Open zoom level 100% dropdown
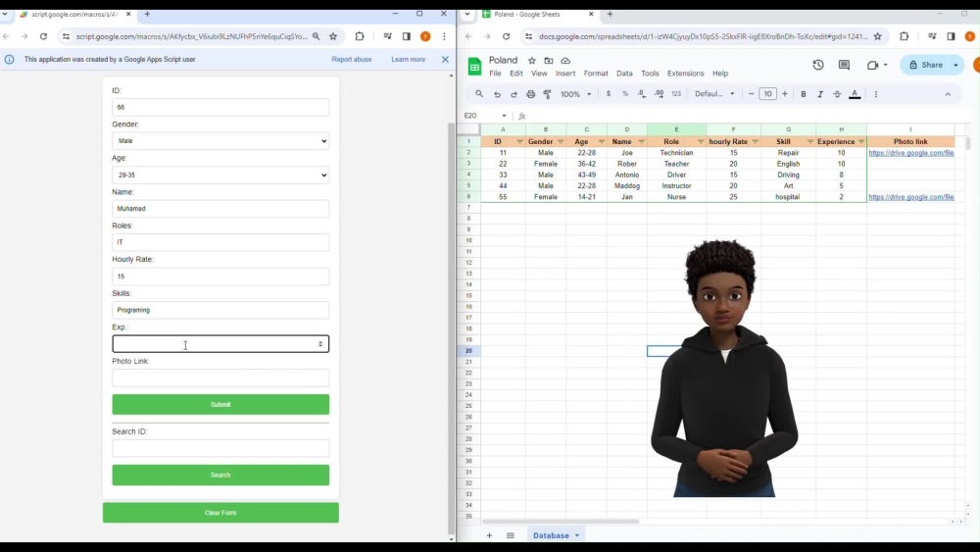980x552 pixels. tap(575, 94)
